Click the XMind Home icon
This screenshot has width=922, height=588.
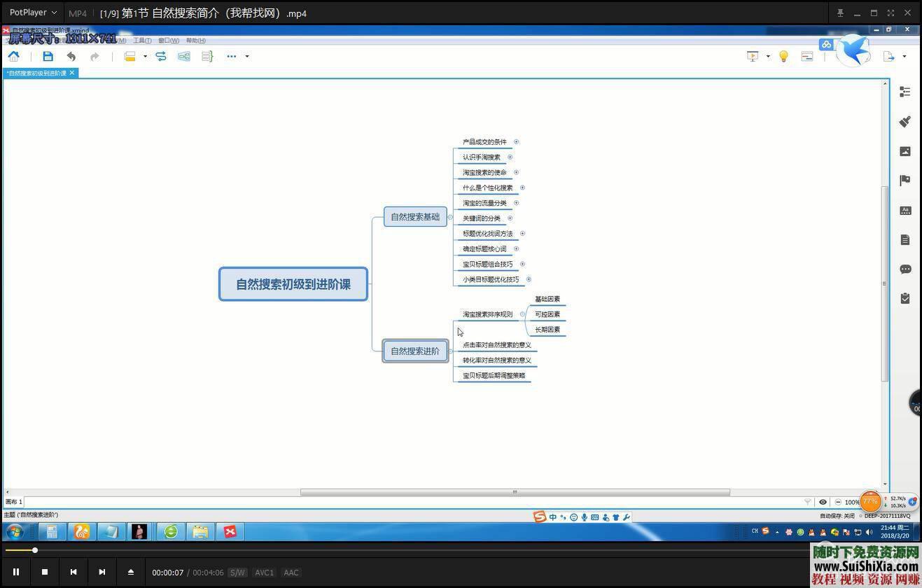point(13,56)
